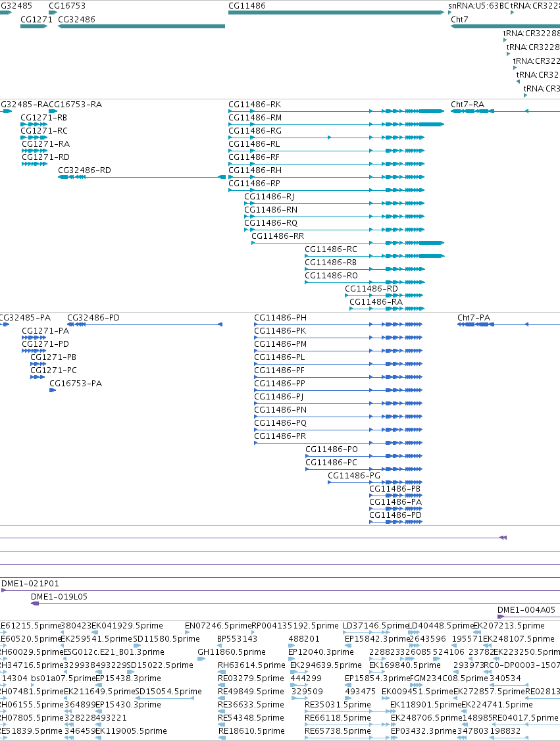Select EST label RE18610.5prime
The width and height of the screenshot is (560, 741).
pyautogui.click(x=251, y=732)
